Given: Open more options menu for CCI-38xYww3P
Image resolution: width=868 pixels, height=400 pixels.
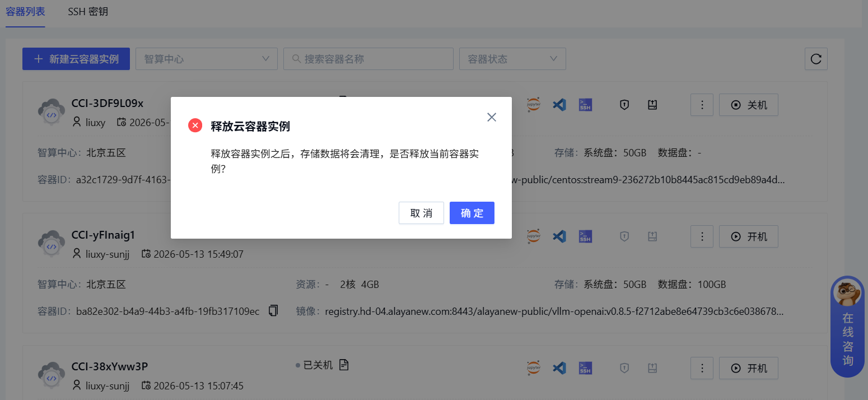Looking at the screenshot, I should pos(702,368).
